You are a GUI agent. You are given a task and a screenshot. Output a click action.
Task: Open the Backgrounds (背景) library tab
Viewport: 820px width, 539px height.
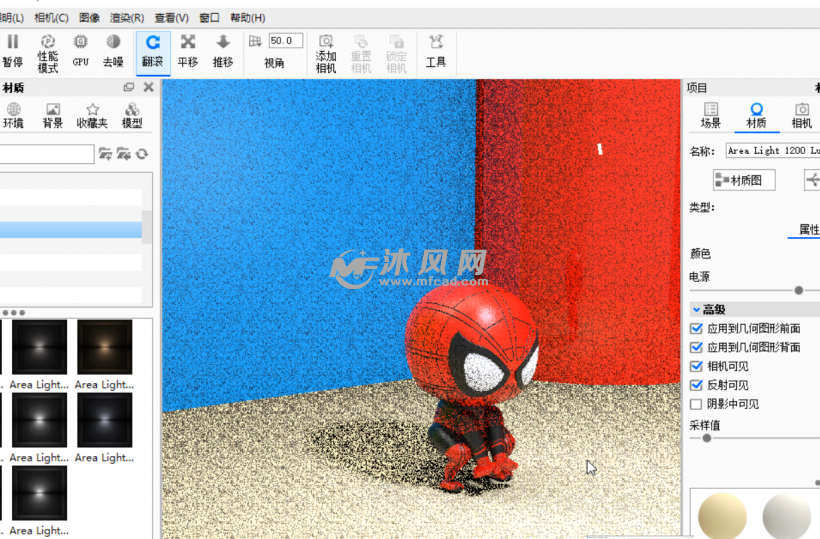(52, 115)
